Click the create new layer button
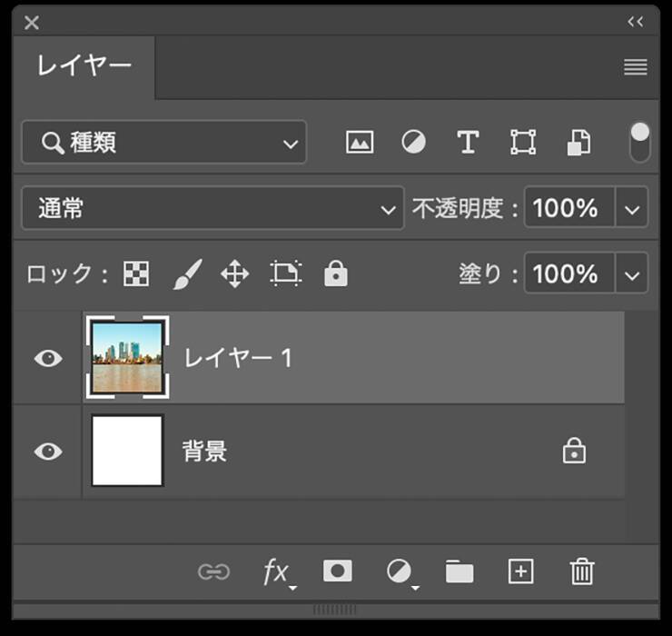The height and width of the screenshot is (636, 672). pyautogui.click(x=520, y=571)
